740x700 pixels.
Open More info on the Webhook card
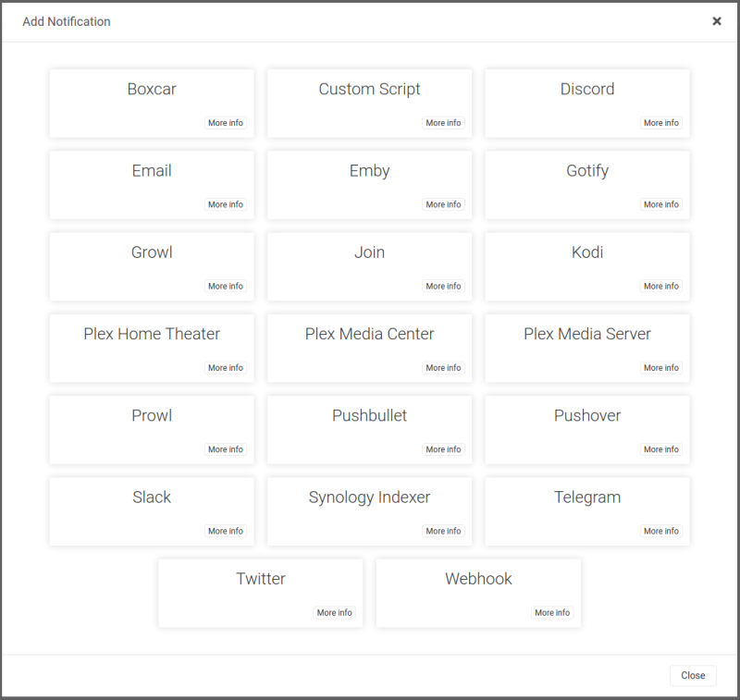[x=552, y=612]
